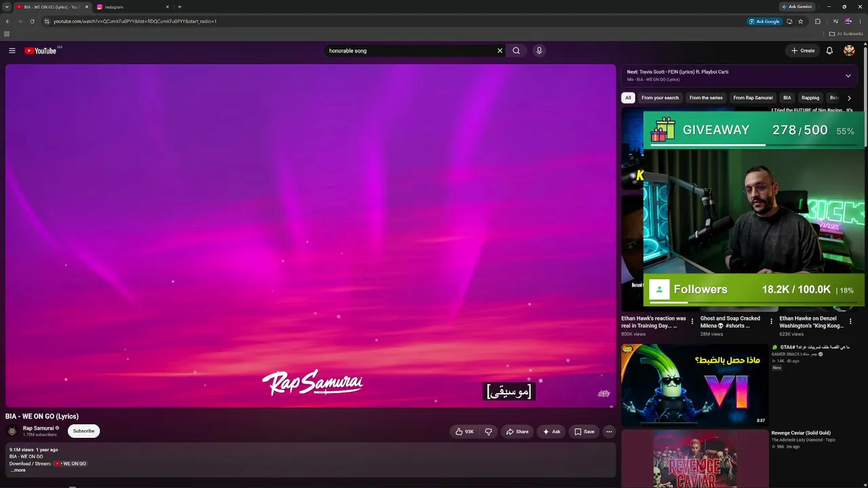Open the Chrome profile avatar
The width and height of the screenshot is (868, 488).
pos(848,21)
